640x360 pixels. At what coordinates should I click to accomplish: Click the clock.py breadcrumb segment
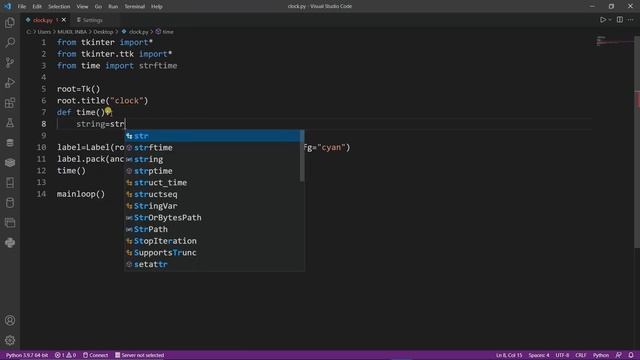(x=135, y=31)
